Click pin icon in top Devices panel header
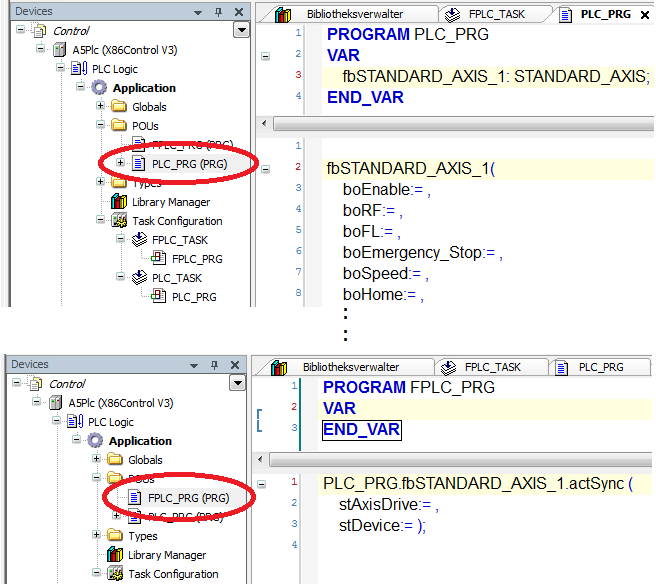Screen dimensions: 656x585 coord(218,12)
